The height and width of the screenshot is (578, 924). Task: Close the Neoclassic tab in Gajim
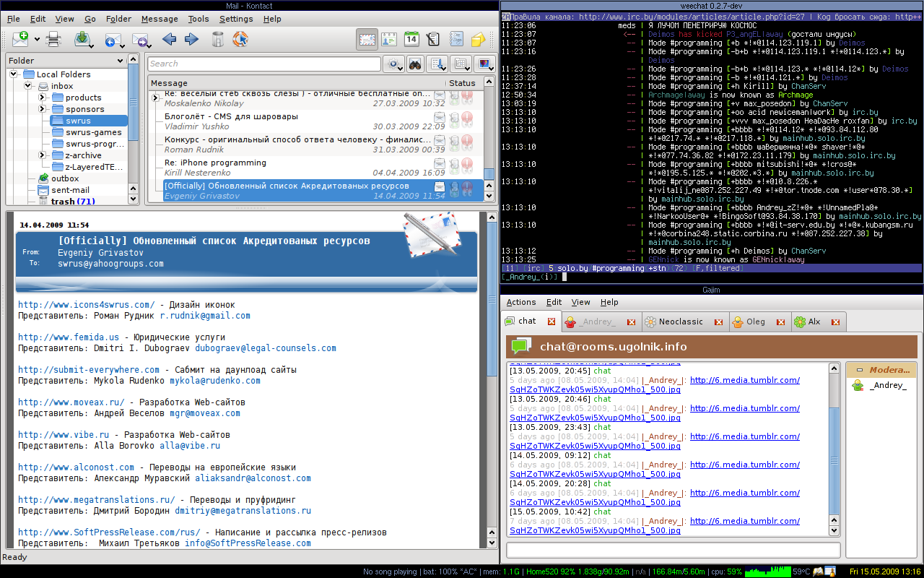point(718,322)
